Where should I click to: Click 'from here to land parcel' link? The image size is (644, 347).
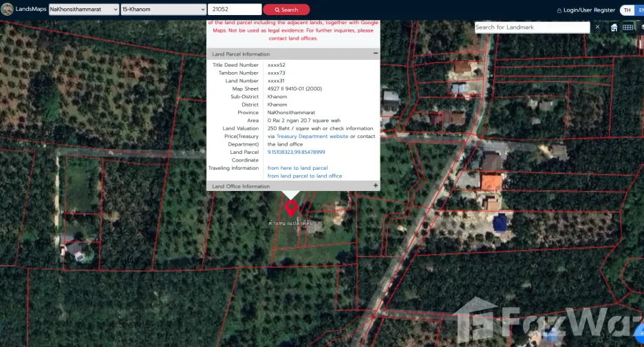[x=297, y=168]
